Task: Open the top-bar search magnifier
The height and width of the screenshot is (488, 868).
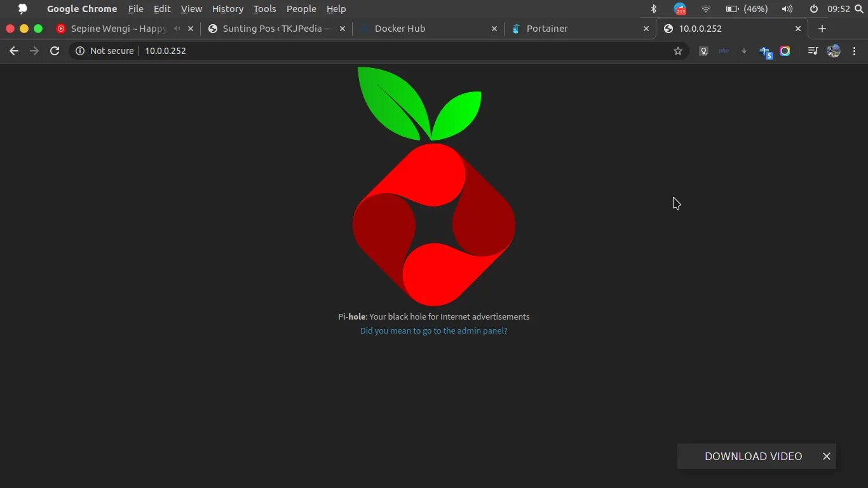Action: tap(859, 9)
